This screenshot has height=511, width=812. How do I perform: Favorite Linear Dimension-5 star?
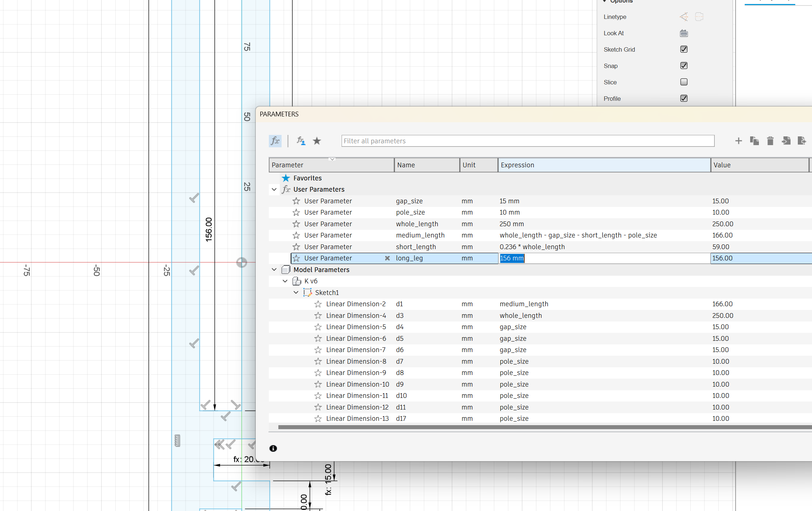[x=318, y=327]
